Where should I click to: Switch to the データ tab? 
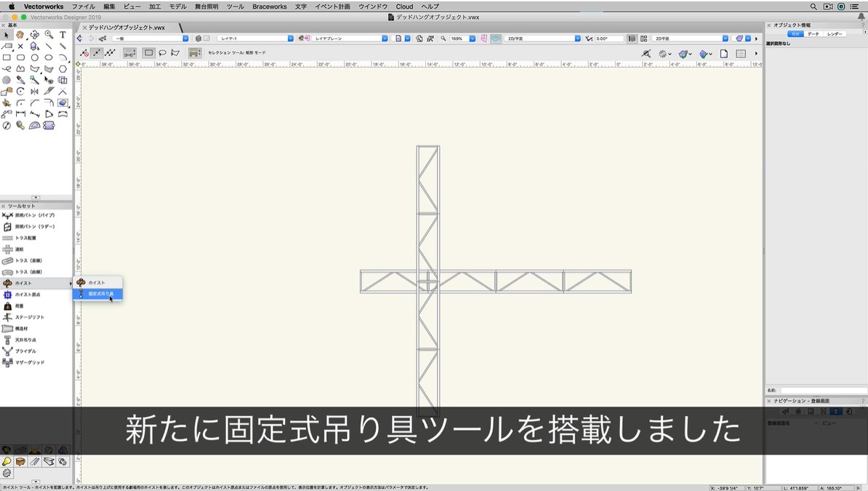[x=813, y=34]
